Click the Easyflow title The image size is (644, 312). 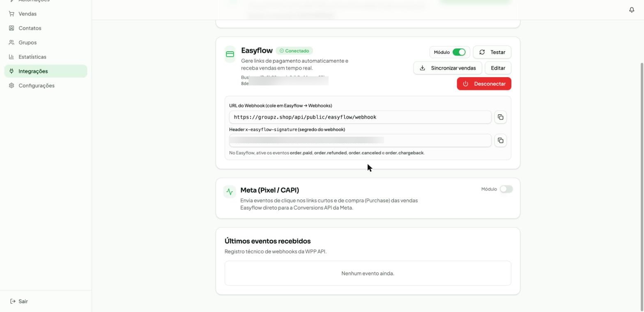click(x=257, y=50)
